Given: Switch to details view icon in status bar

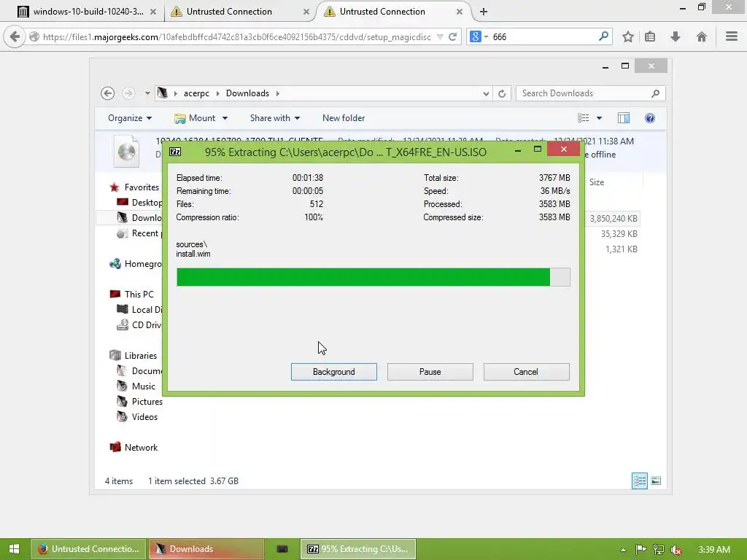Looking at the screenshot, I should pyautogui.click(x=639, y=481).
